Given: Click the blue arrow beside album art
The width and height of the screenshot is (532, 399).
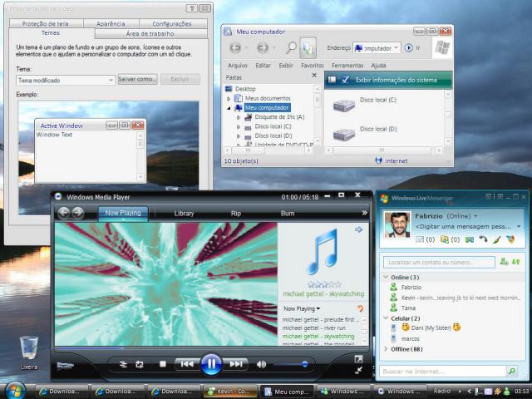Looking at the screenshot, I should pos(358,229).
